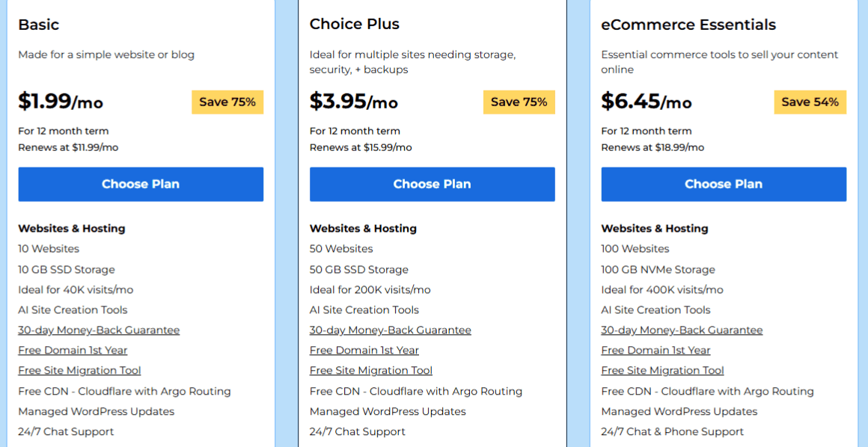868x447 pixels.
Task: Open Free Site Migration Tool under Choice Plus
Action: (370, 371)
